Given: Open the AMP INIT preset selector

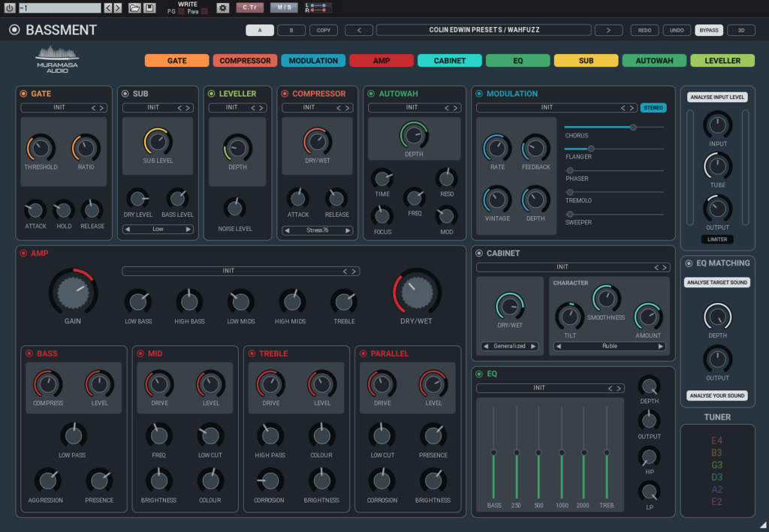Looking at the screenshot, I should click(x=241, y=271).
